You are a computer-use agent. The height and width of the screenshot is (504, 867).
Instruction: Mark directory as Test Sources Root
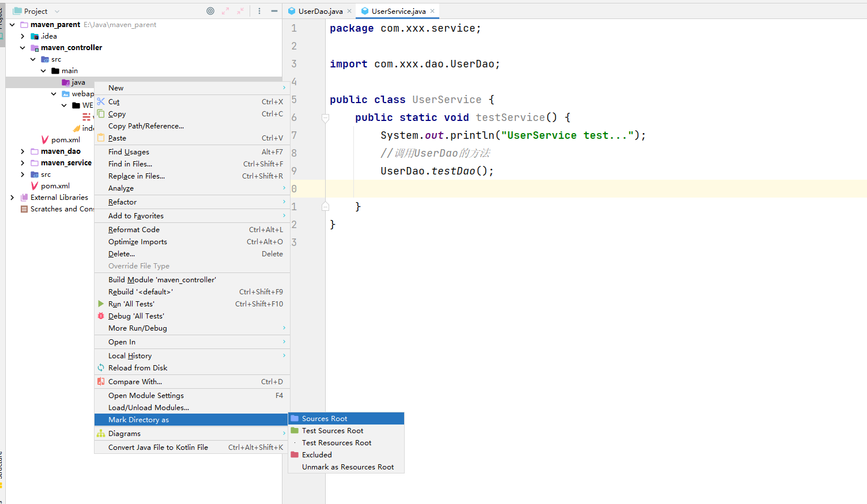coord(346,431)
